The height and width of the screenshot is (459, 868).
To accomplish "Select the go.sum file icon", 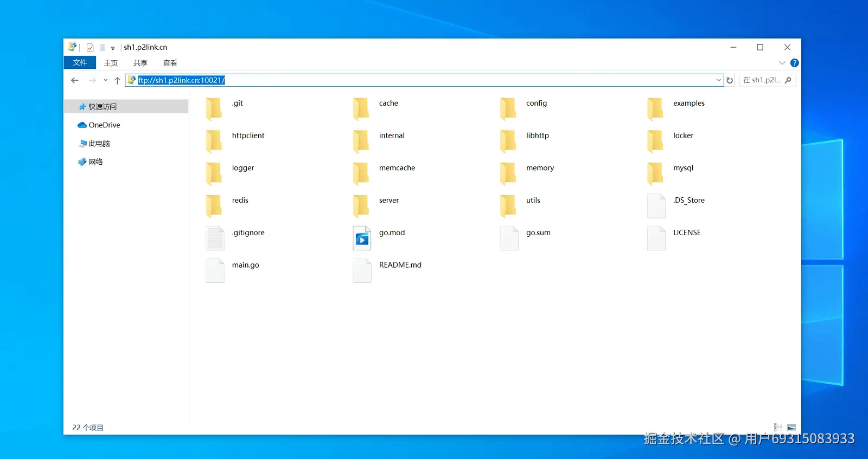I will tap(509, 238).
